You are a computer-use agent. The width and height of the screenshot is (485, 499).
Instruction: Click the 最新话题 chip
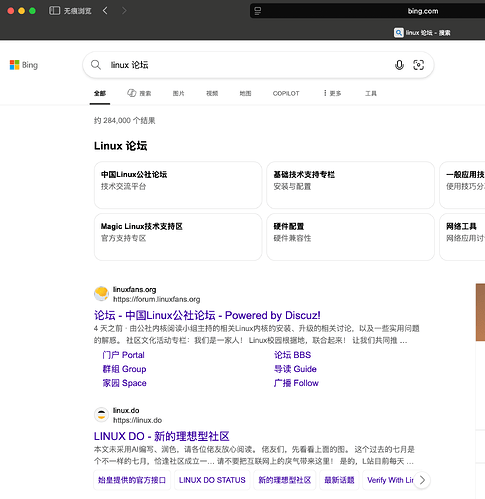pyautogui.click(x=339, y=480)
